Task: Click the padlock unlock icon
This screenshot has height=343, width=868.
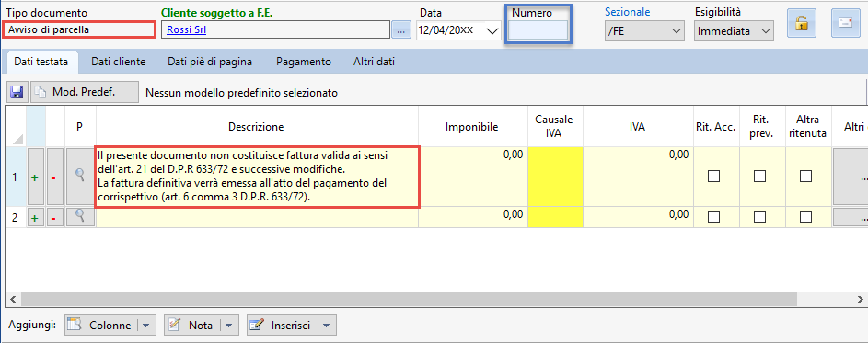Action: coord(802,23)
